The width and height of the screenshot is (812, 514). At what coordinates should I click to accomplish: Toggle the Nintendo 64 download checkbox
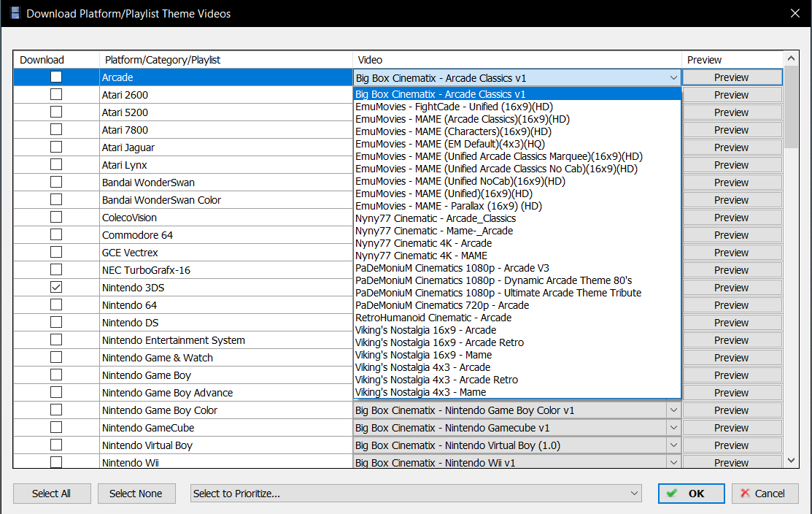point(56,304)
